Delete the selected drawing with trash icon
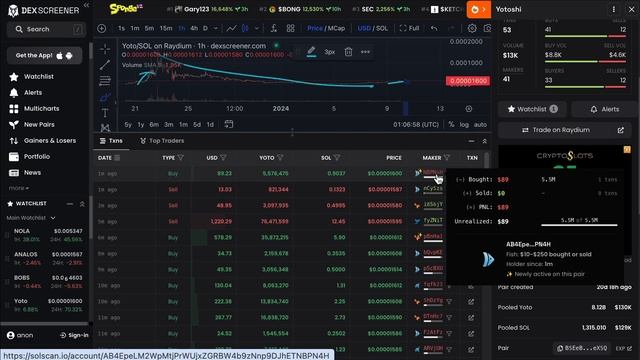The width and height of the screenshot is (640, 360). point(348,52)
